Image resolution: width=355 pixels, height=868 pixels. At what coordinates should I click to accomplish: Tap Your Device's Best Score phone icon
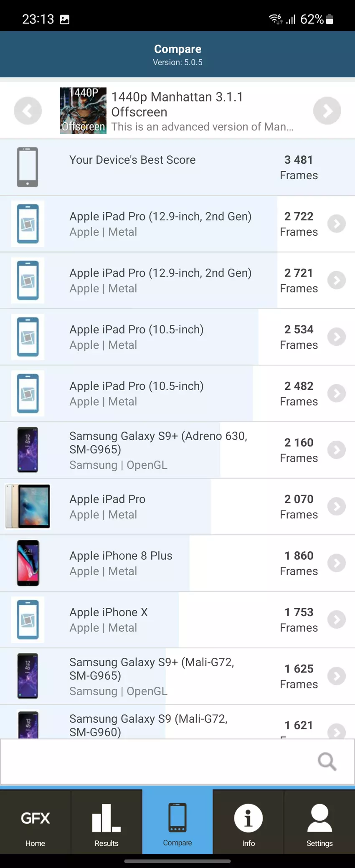(28, 167)
